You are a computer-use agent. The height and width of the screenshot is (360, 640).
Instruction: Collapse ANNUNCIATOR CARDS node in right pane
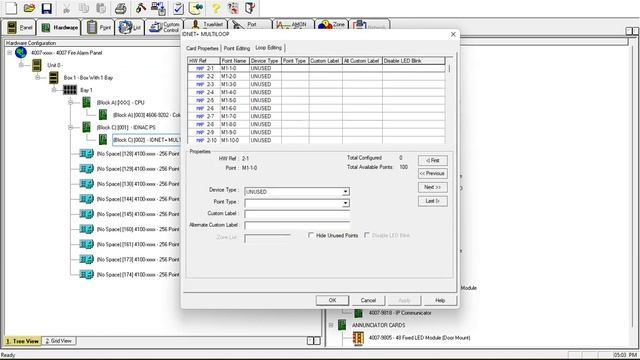point(331,325)
